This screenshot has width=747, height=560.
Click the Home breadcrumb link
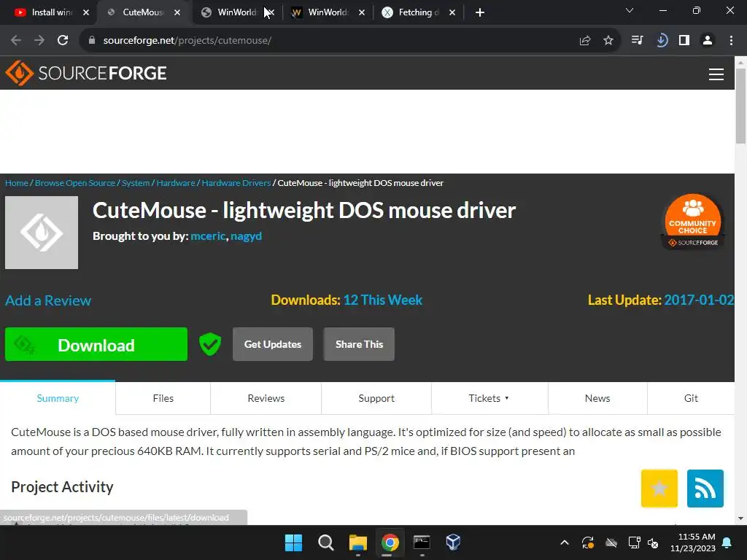tap(17, 183)
